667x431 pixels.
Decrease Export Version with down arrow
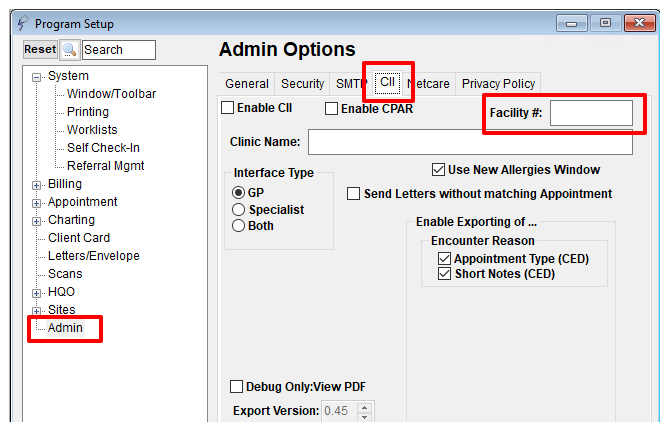(364, 417)
